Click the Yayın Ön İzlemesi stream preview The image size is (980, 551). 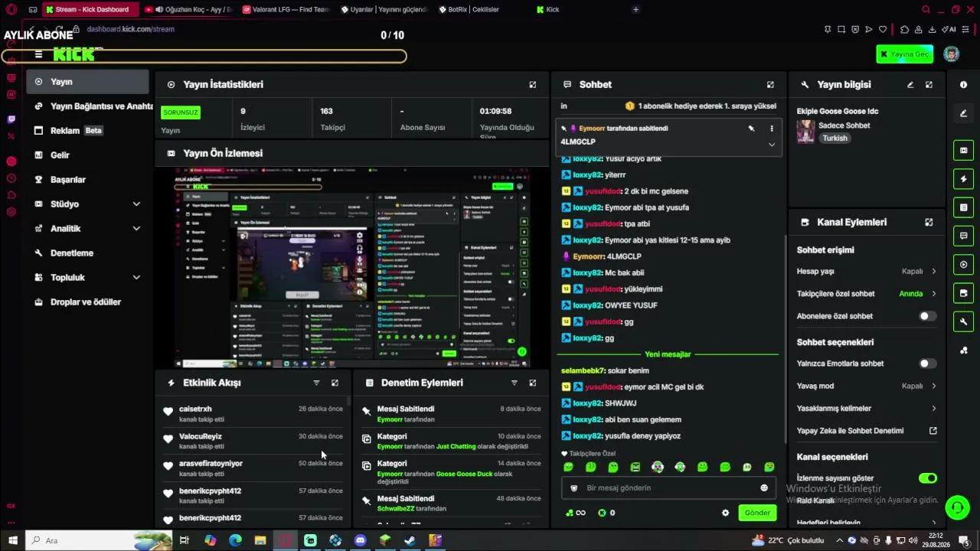(352, 268)
